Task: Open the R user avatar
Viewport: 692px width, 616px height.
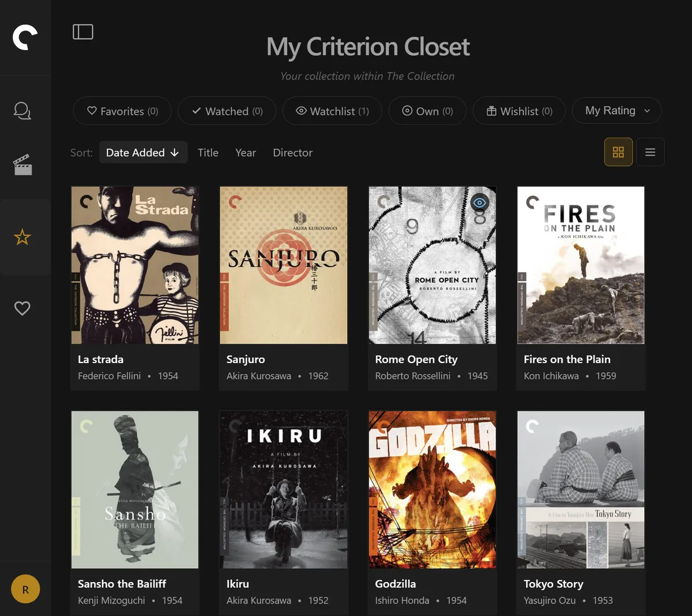Action: (x=25, y=588)
